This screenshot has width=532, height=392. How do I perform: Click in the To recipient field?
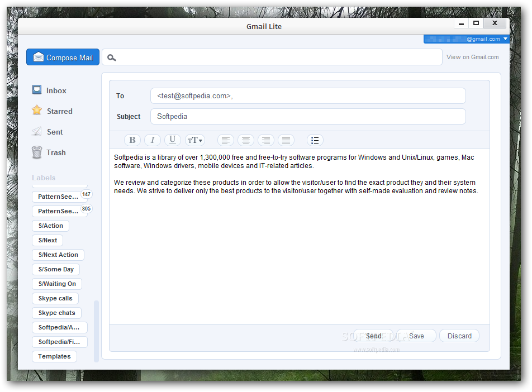coord(308,96)
